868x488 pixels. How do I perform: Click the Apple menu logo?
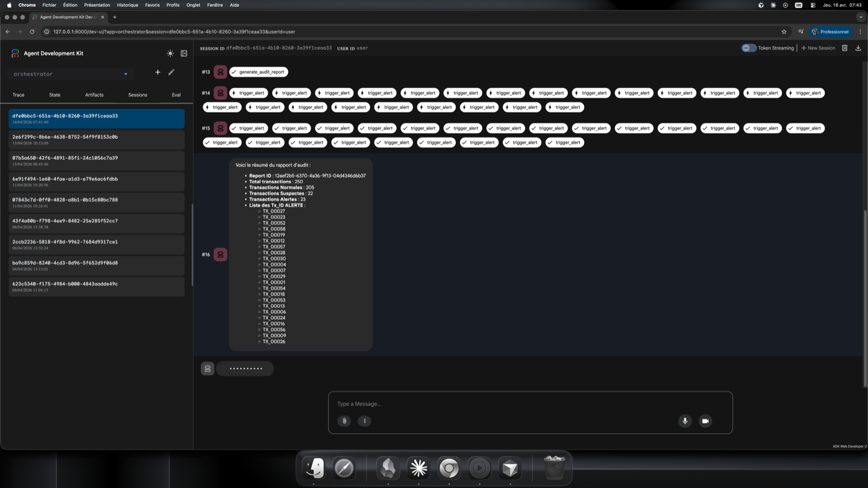pyautogui.click(x=9, y=5)
